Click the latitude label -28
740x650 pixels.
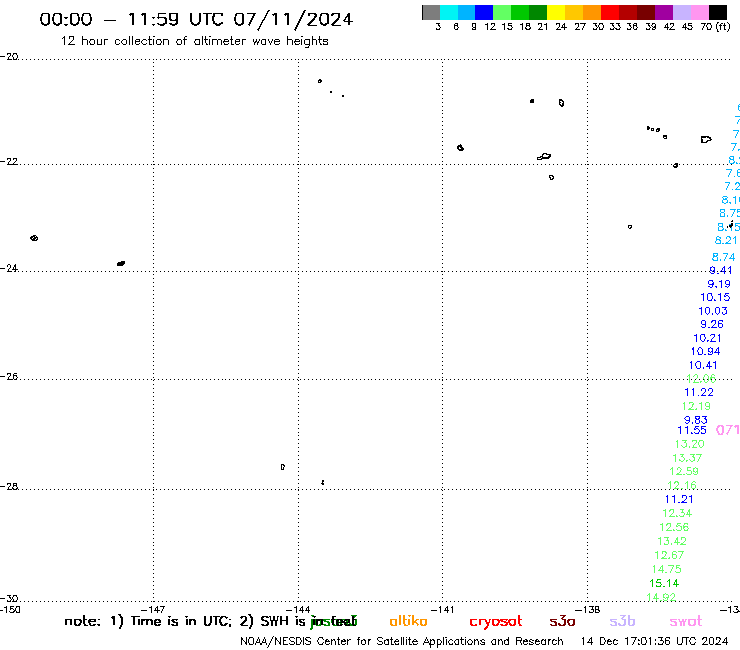[9, 486]
